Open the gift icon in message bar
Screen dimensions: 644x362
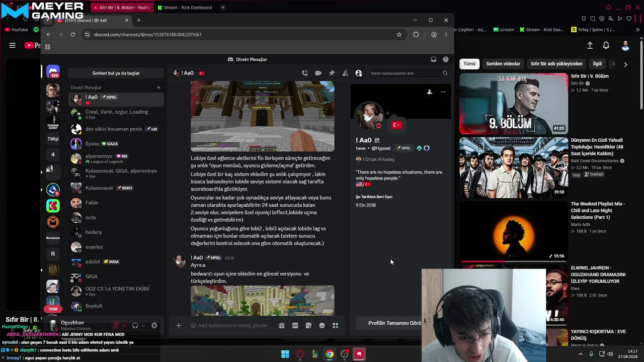[282, 325]
